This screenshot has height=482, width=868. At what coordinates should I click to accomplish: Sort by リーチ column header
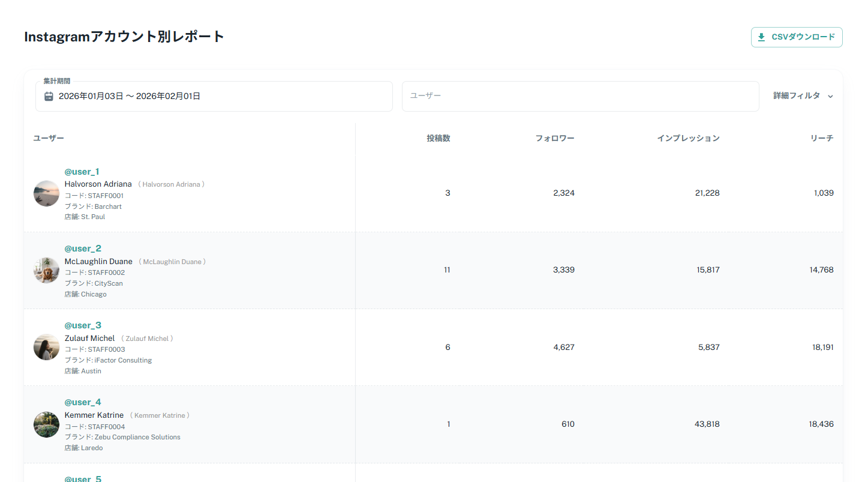tap(822, 138)
